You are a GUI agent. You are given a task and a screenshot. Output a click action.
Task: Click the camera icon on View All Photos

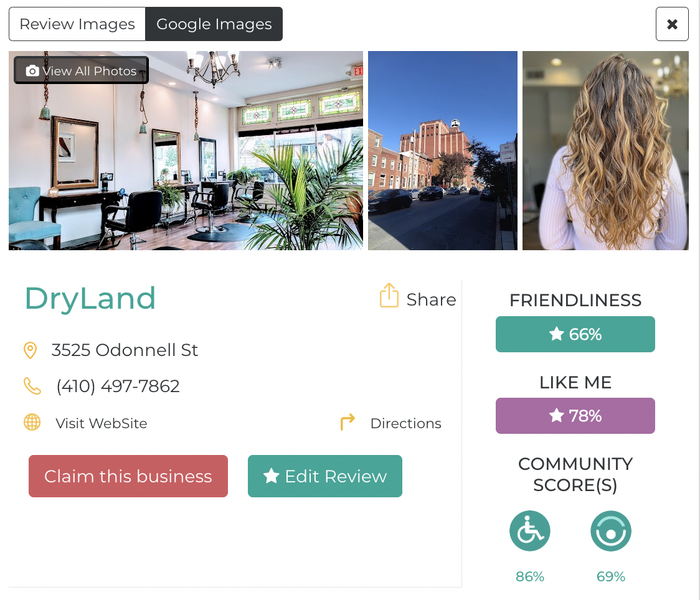click(x=32, y=71)
